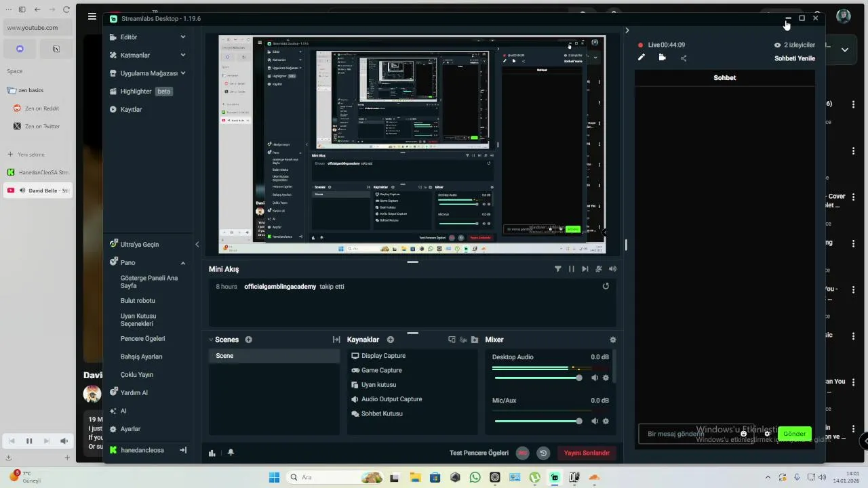Mute the Desktop Audio source

595,378
